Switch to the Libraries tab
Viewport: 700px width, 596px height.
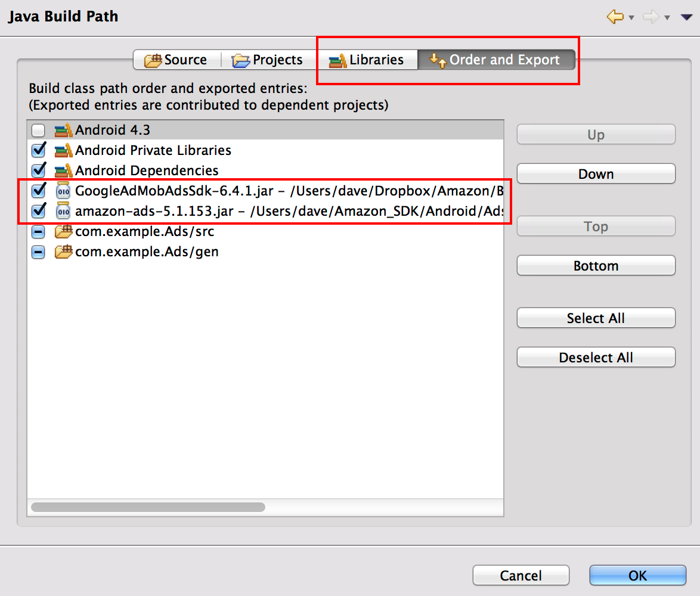(x=366, y=60)
